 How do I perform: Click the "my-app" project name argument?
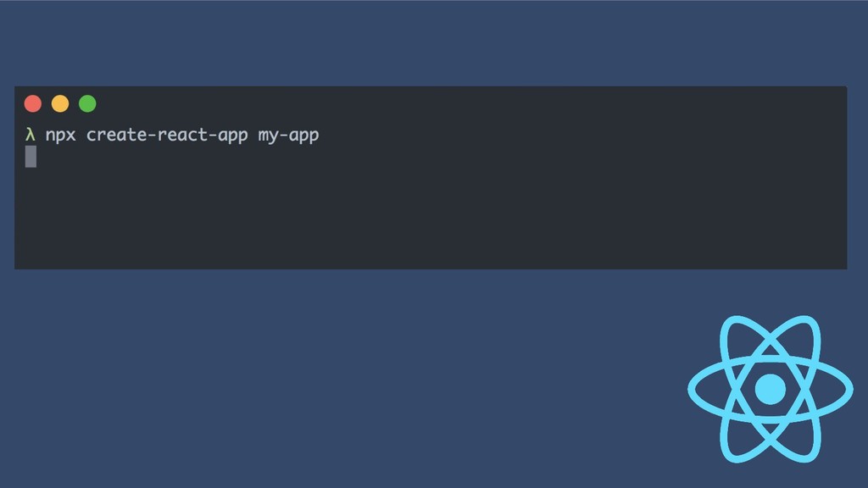coord(288,136)
